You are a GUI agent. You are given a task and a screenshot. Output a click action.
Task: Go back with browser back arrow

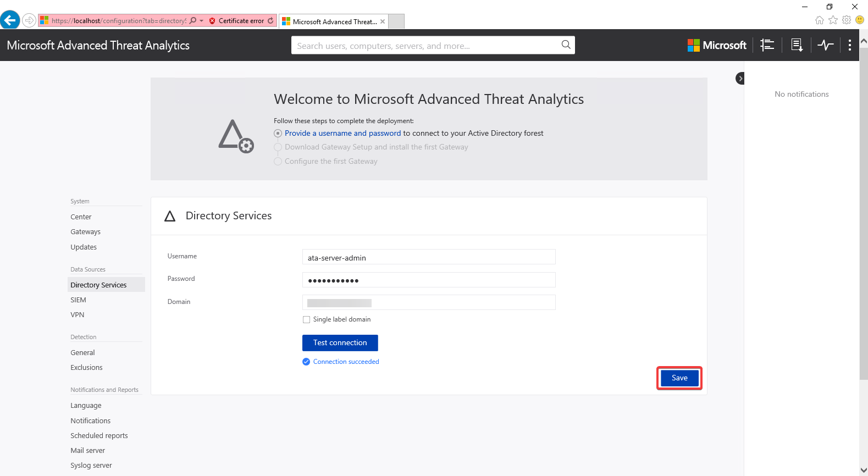tap(10, 20)
